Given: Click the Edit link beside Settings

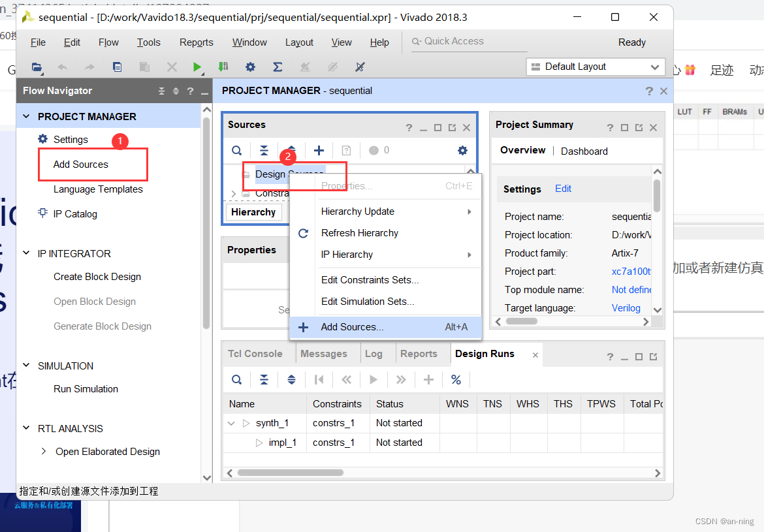Looking at the screenshot, I should click(x=563, y=189).
